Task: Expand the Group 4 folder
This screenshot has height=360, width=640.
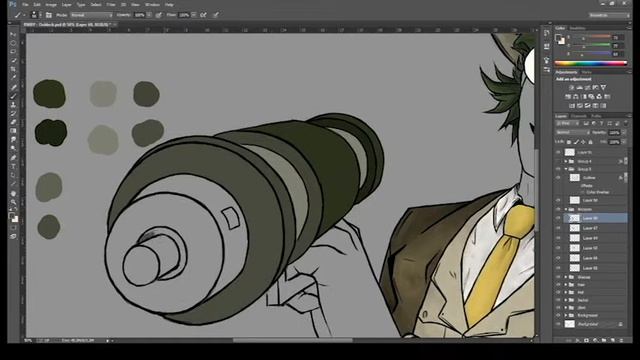Action: 566,161
